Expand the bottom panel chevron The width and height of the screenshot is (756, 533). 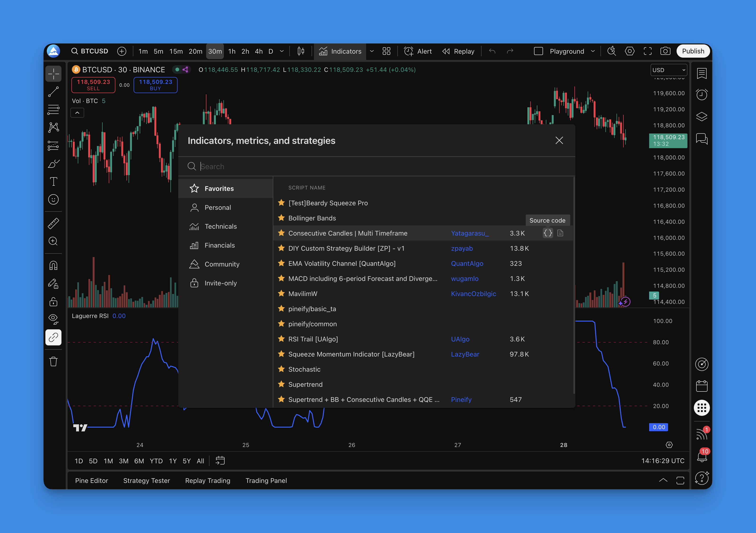(x=663, y=480)
